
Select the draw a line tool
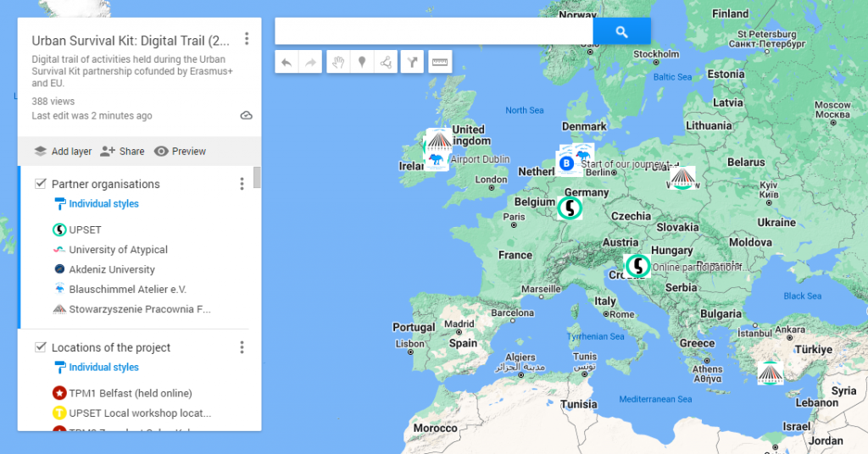(x=386, y=62)
